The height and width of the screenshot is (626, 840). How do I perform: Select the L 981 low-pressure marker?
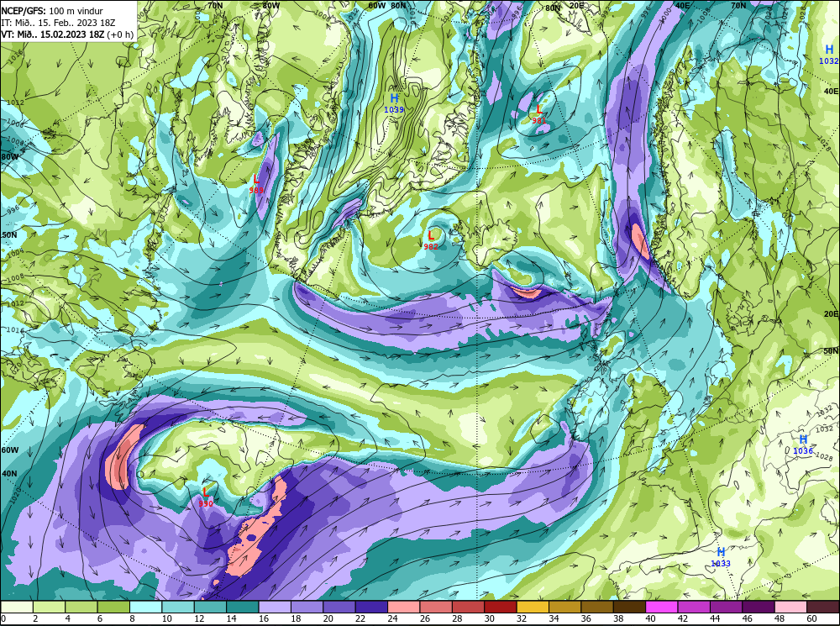click(x=539, y=114)
